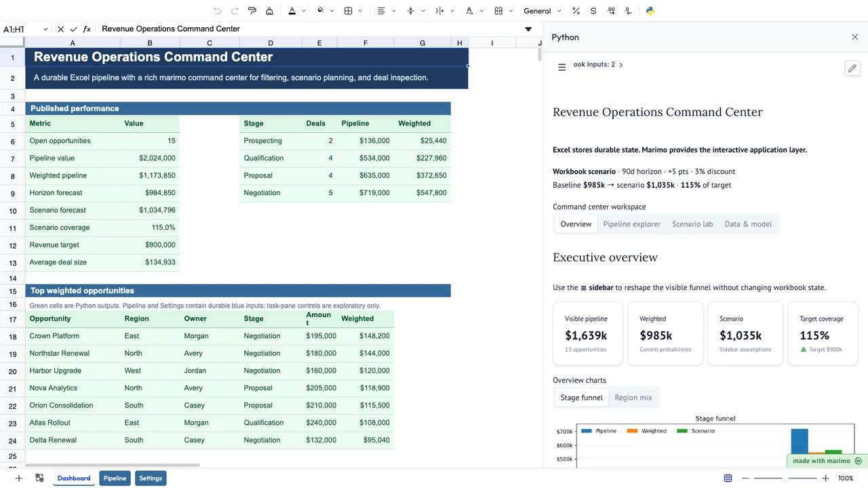Decrease decimal places icon

coord(629,11)
